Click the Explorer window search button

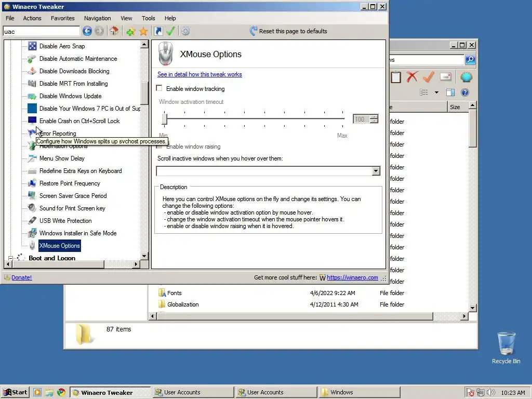(470, 60)
